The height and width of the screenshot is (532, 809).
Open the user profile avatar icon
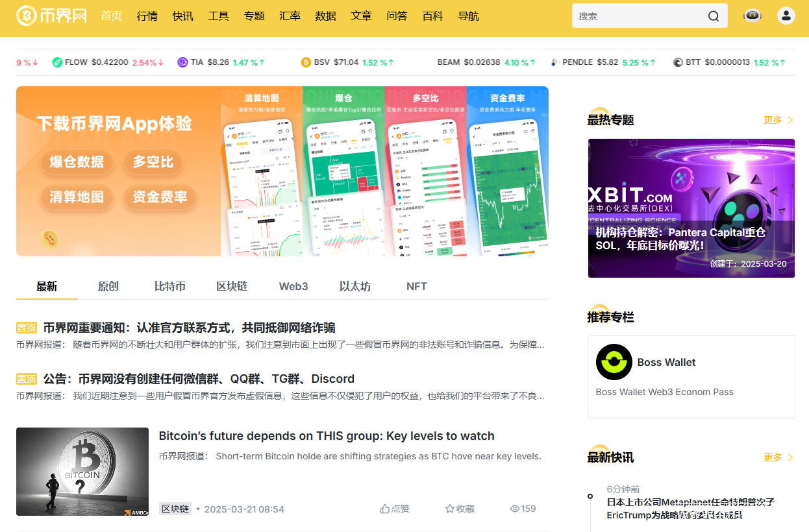point(786,16)
